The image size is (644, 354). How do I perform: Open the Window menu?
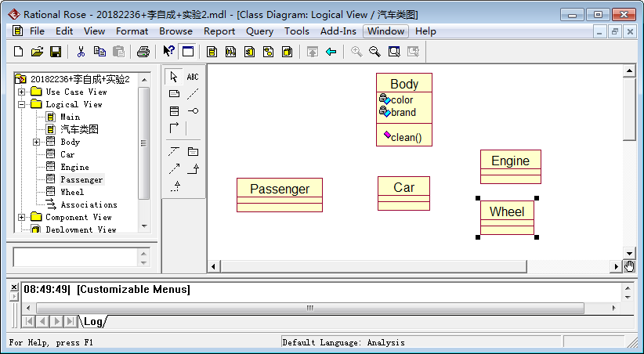[385, 31]
